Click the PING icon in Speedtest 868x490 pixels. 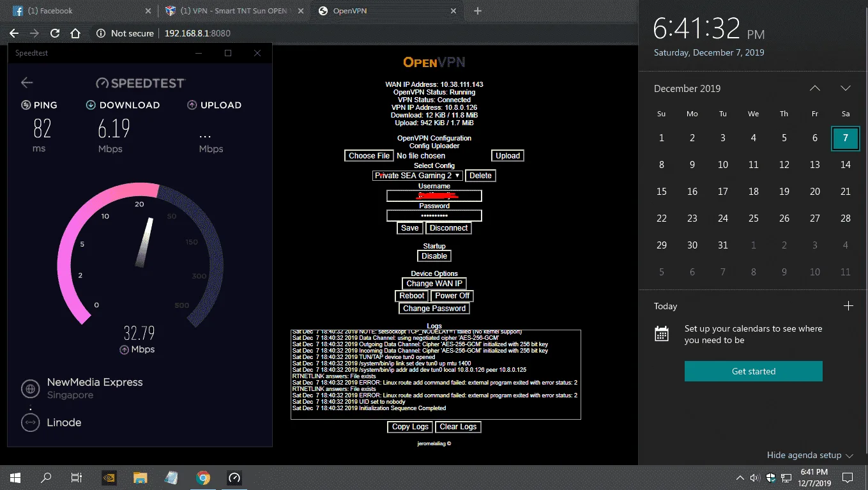[26, 105]
